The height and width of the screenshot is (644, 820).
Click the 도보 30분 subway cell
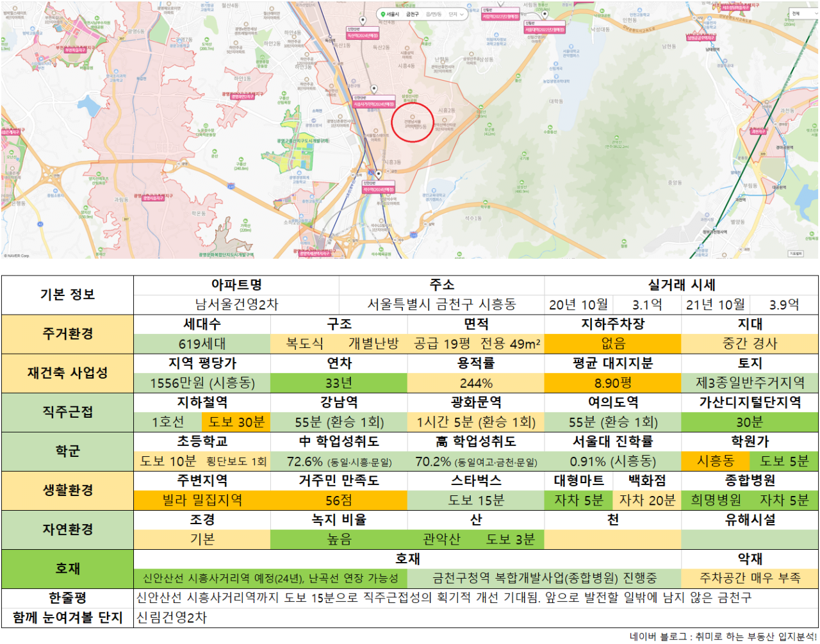click(236, 422)
